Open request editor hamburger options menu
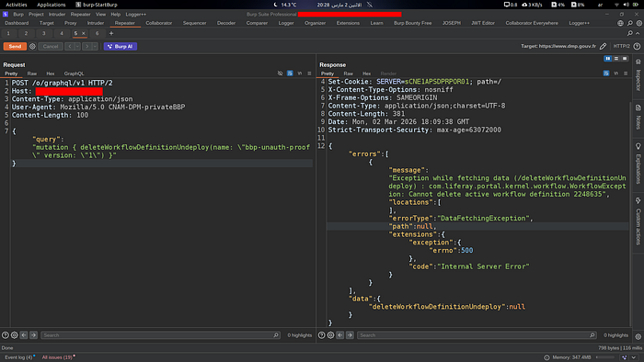 pyautogui.click(x=309, y=74)
